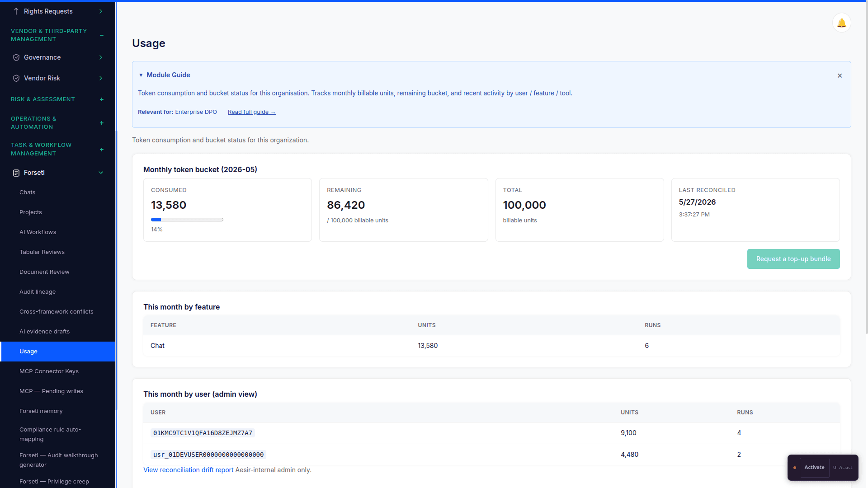Expand the Risk & Assessment section
Viewport: 868px width, 488px height.
pyautogui.click(x=102, y=99)
